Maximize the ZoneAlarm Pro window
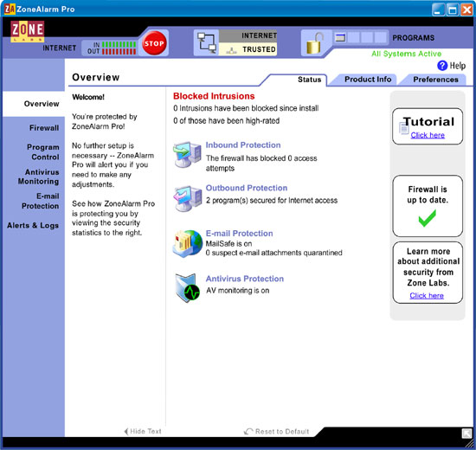 coord(453,10)
